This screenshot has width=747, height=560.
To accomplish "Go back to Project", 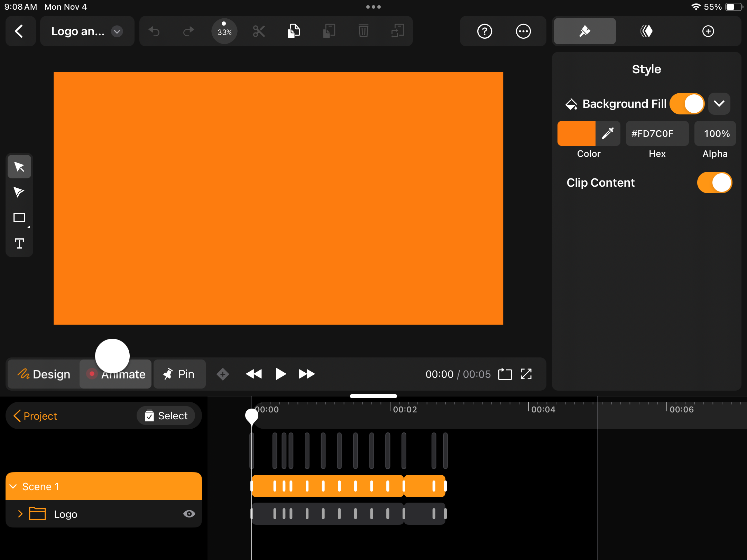I will click(35, 416).
